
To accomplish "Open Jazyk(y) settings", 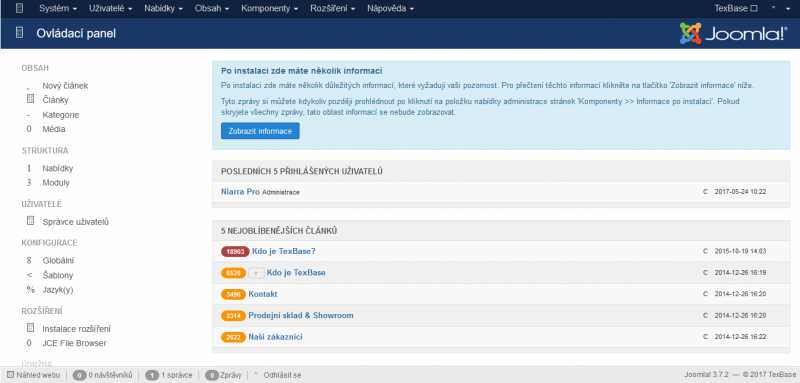I will [58, 290].
